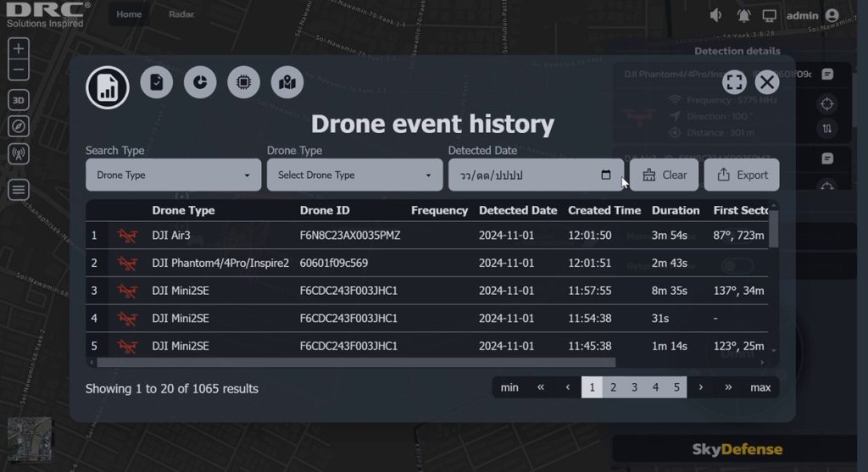This screenshot has height=472, width=868.
Task: Click the alarm bell notification icon
Action: pos(743,15)
